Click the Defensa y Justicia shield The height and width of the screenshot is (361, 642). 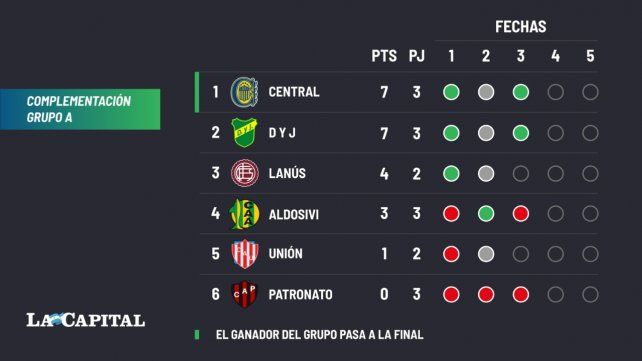click(244, 133)
